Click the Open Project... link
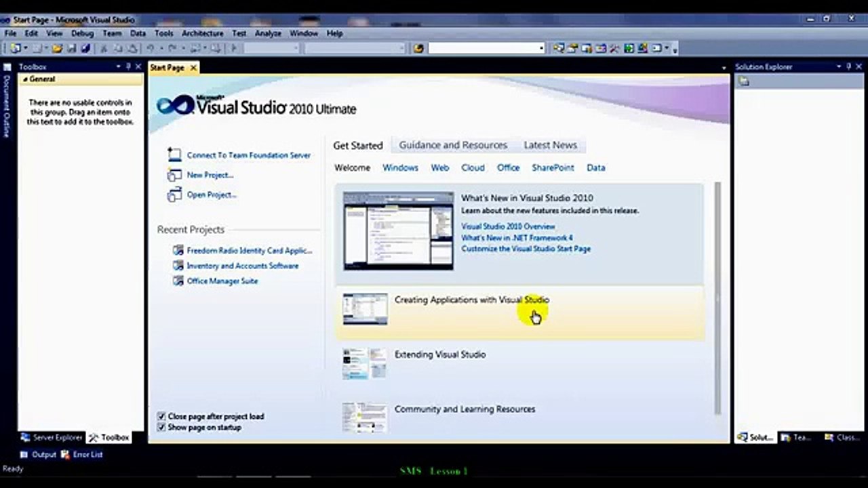868x488 pixels. tap(212, 195)
